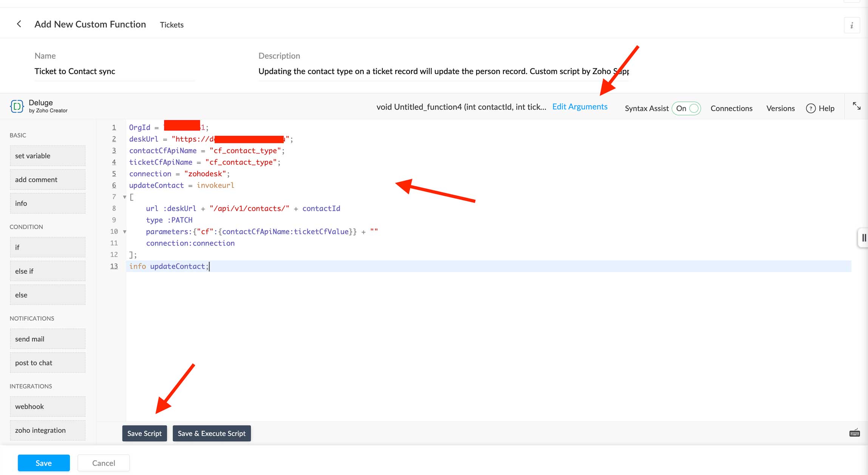Viewport: 868px width, 475px height.
Task: Open keyboard shortcuts icon at bottom right
Action: (854, 433)
